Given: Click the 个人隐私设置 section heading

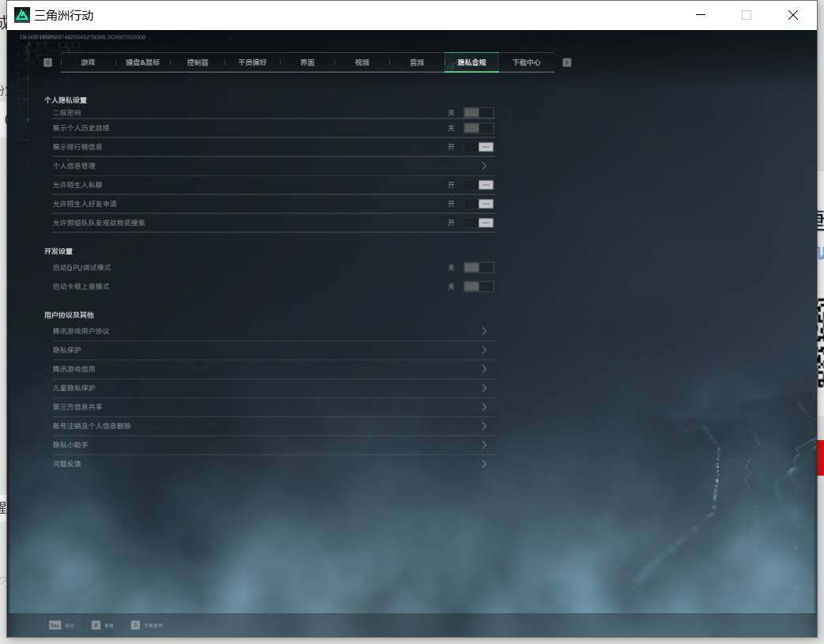Looking at the screenshot, I should (x=66, y=100).
